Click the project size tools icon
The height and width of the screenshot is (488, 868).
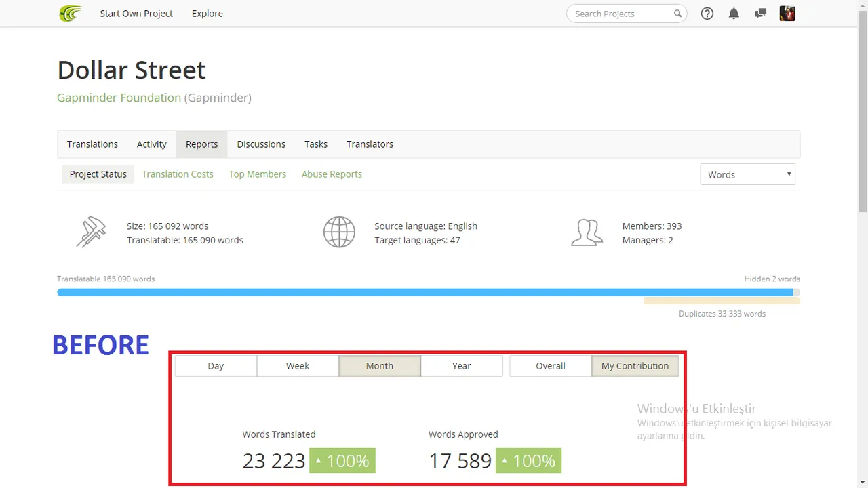coord(91,232)
